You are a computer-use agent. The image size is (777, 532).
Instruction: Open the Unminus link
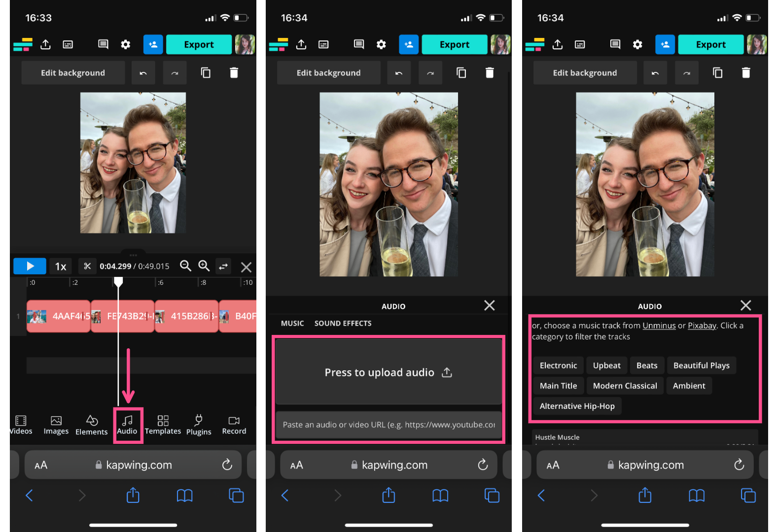coord(659,326)
